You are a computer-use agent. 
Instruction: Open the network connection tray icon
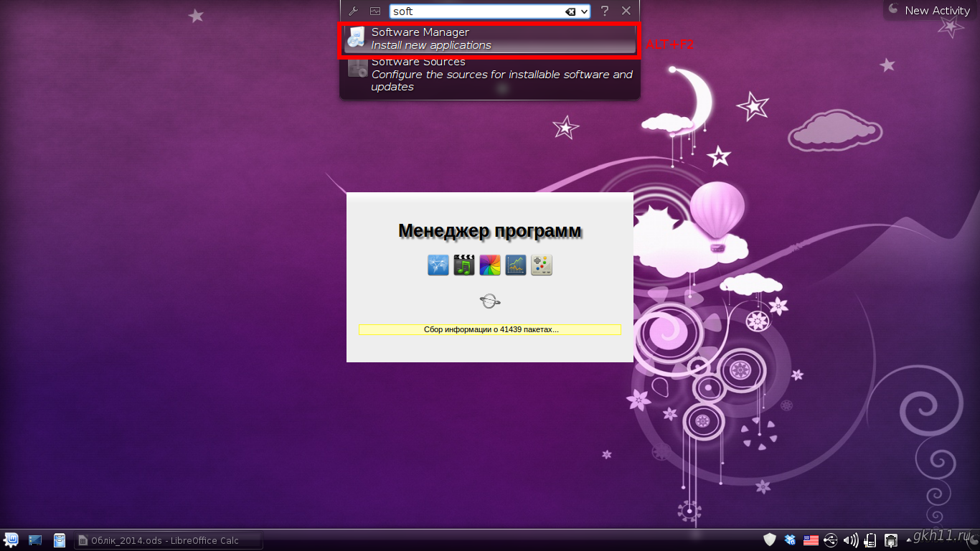pos(891,540)
